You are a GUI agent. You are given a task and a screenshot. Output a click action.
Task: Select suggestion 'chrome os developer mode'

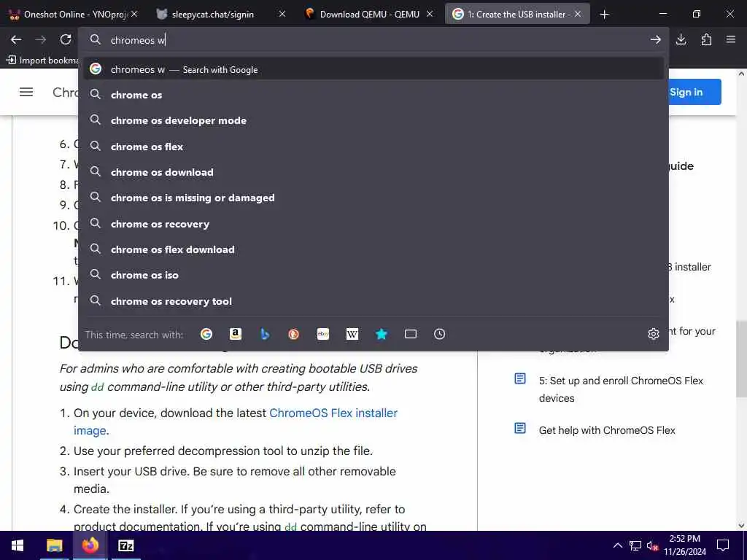point(373,120)
